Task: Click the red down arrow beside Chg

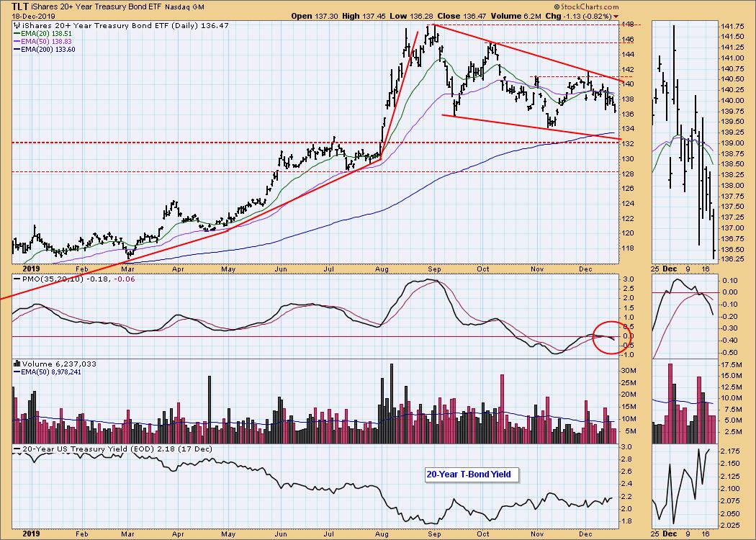Action: pos(616,17)
